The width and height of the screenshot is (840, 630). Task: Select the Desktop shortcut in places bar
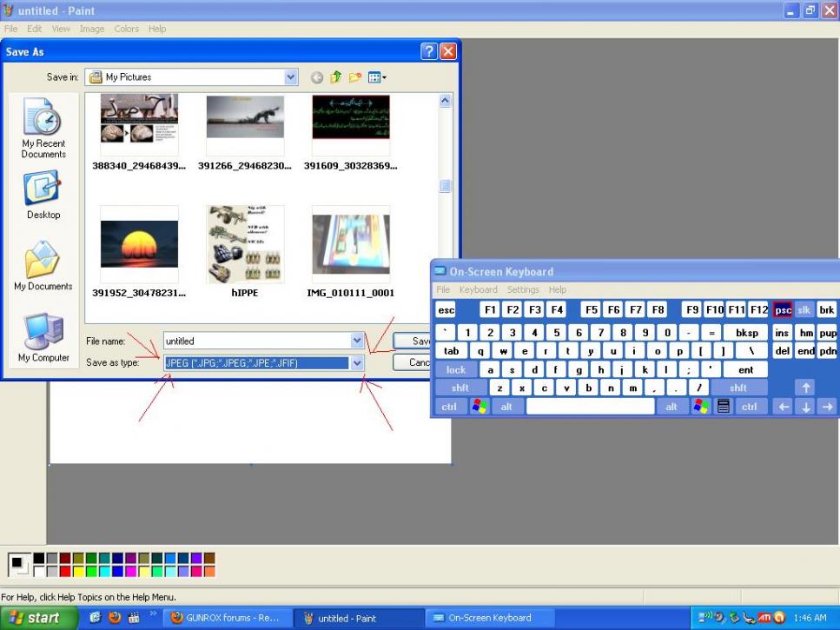pos(43,195)
